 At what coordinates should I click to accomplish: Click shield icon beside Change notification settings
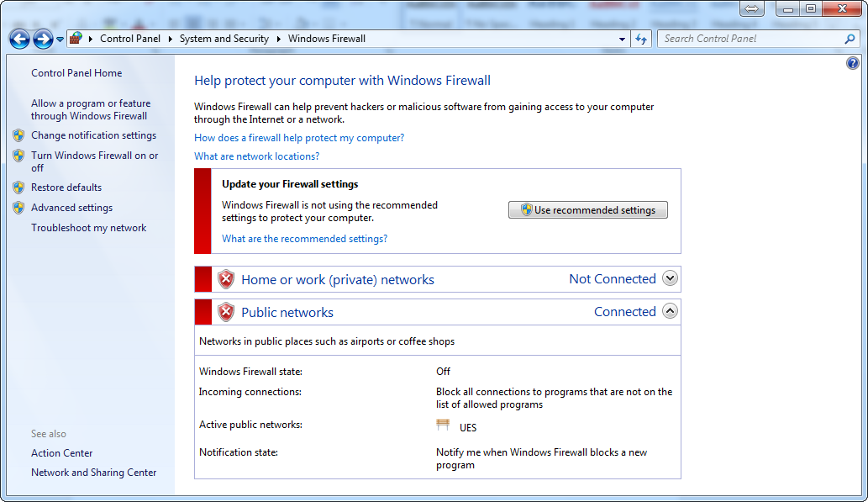[18, 135]
